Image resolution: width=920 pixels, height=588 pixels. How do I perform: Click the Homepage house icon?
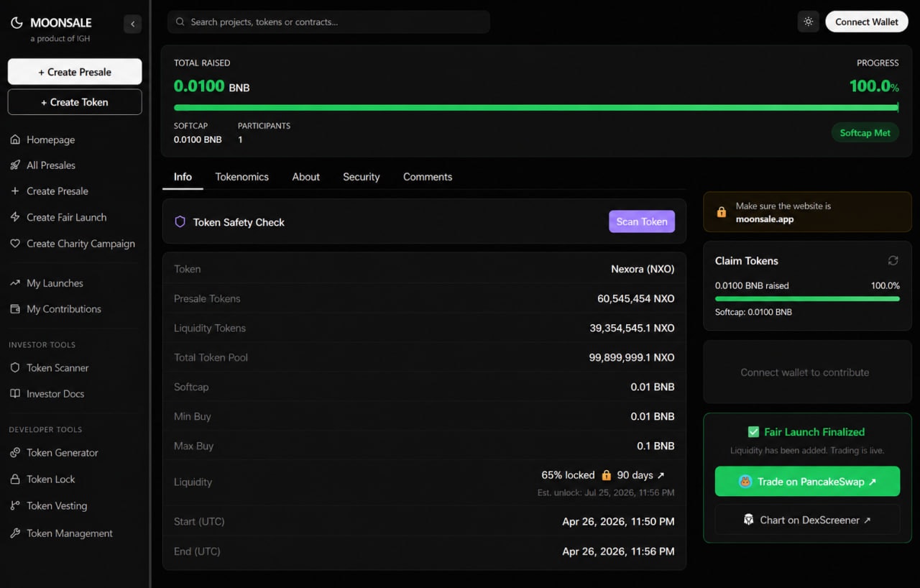coord(15,139)
